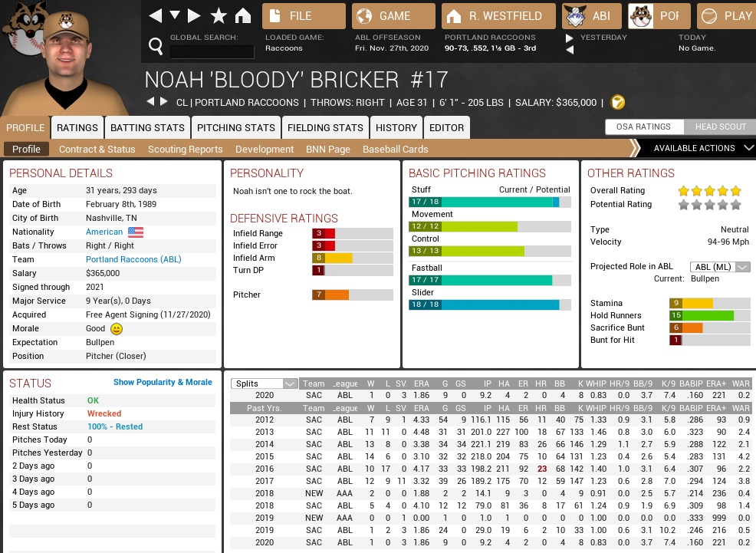Click the yellow badge icon beside salary

(617, 103)
